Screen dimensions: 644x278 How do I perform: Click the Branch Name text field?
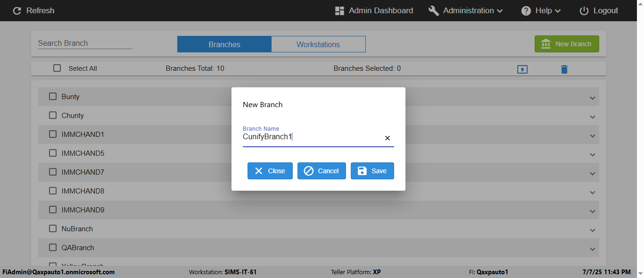[x=311, y=137]
